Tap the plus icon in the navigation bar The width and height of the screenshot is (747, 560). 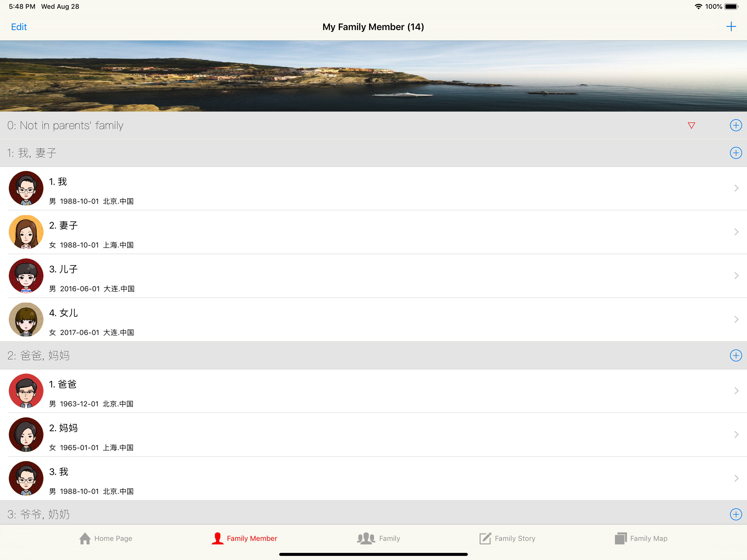click(731, 27)
